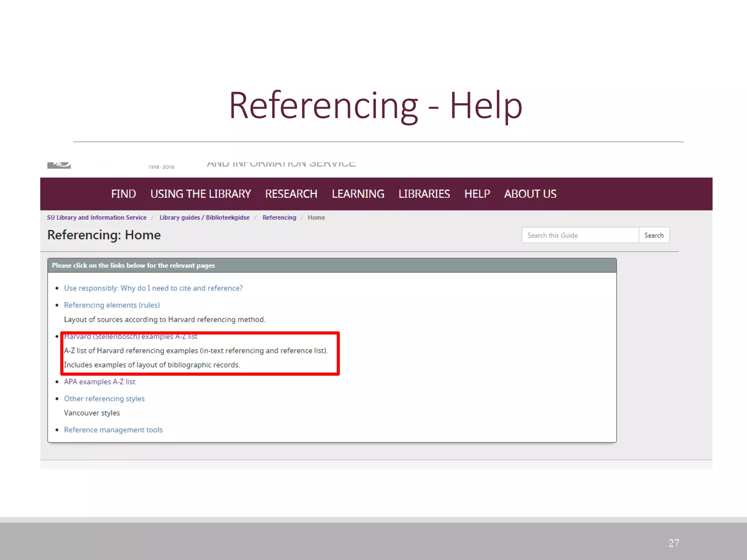Open the FIND menu
The height and width of the screenshot is (560, 747).
pyautogui.click(x=123, y=194)
